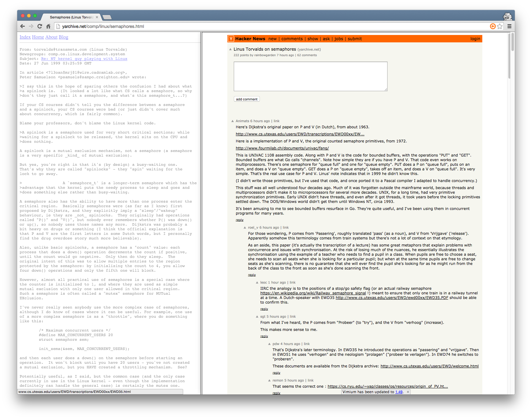Open a new browser tab

point(107,17)
